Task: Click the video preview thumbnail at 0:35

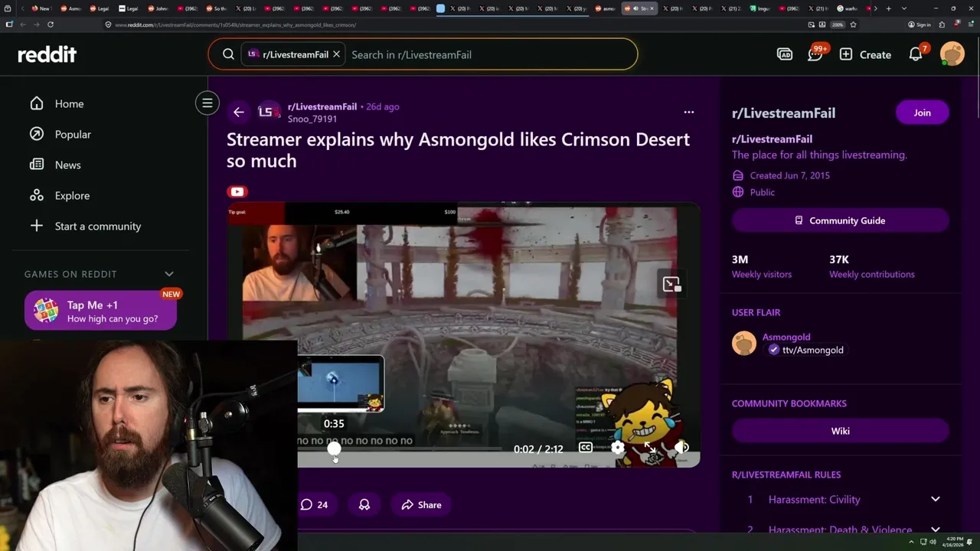Action: click(341, 384)
